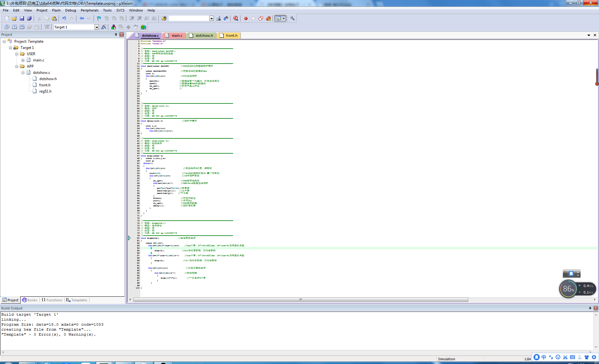
Task: Click the Build Output scrollbar down arrow
Action: (x=596, y=347)
